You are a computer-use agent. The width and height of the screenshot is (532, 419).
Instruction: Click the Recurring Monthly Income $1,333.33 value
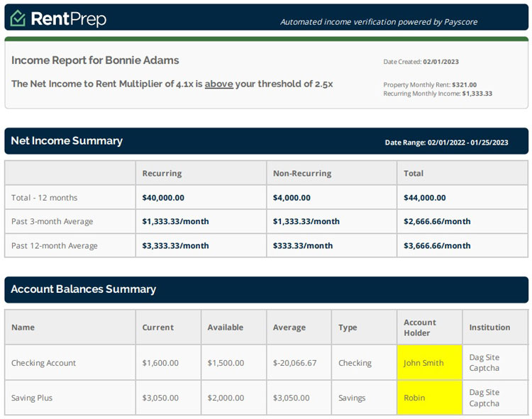(438, 93)
